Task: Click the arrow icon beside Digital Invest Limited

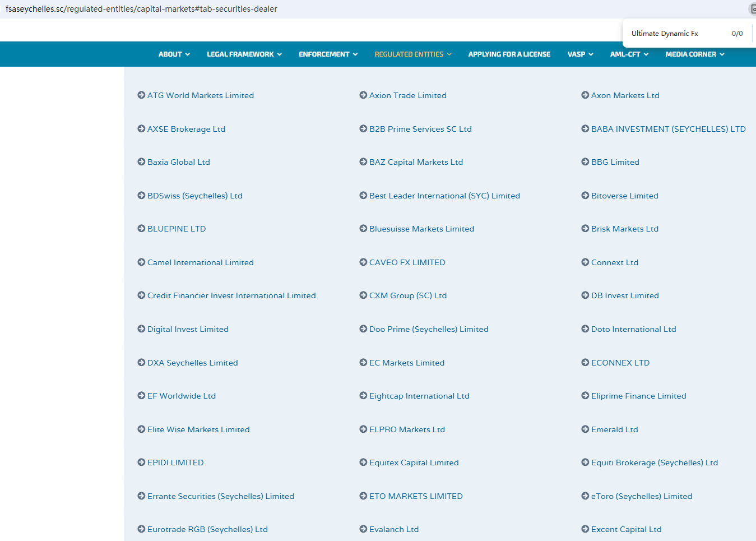Action: 141,329
